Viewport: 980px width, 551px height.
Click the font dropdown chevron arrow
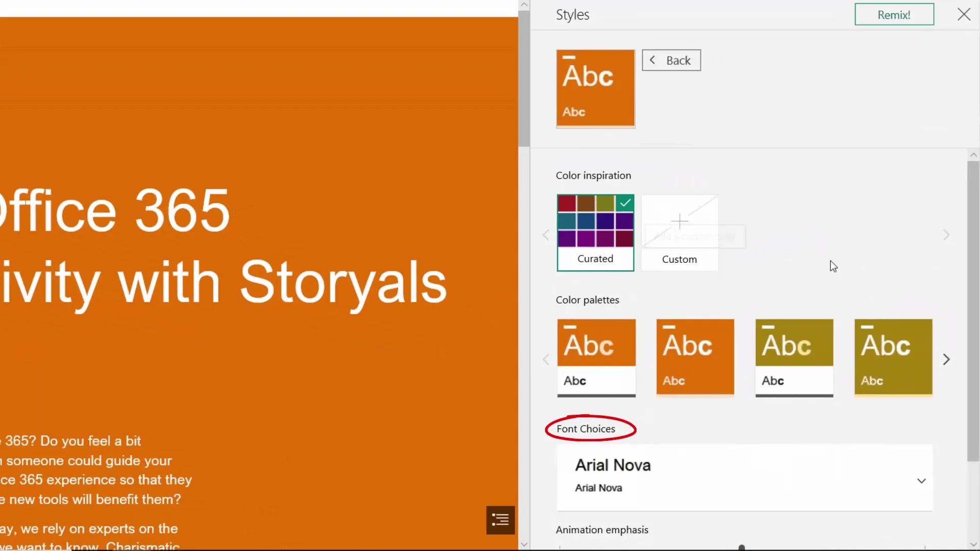click(921, 481)
